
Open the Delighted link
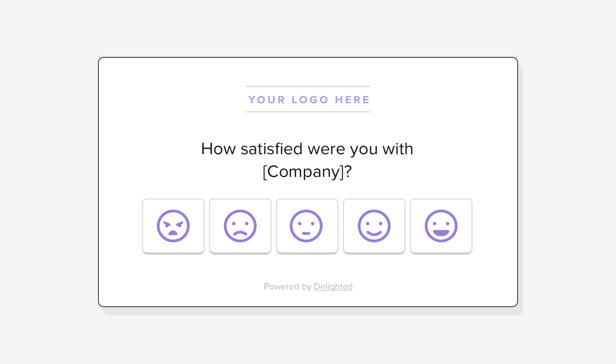click(x=333, y=287)
